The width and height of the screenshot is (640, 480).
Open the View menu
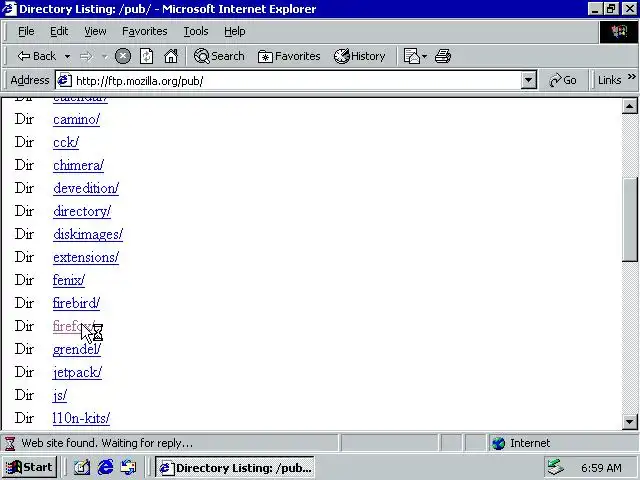click(x=95, y=31)
